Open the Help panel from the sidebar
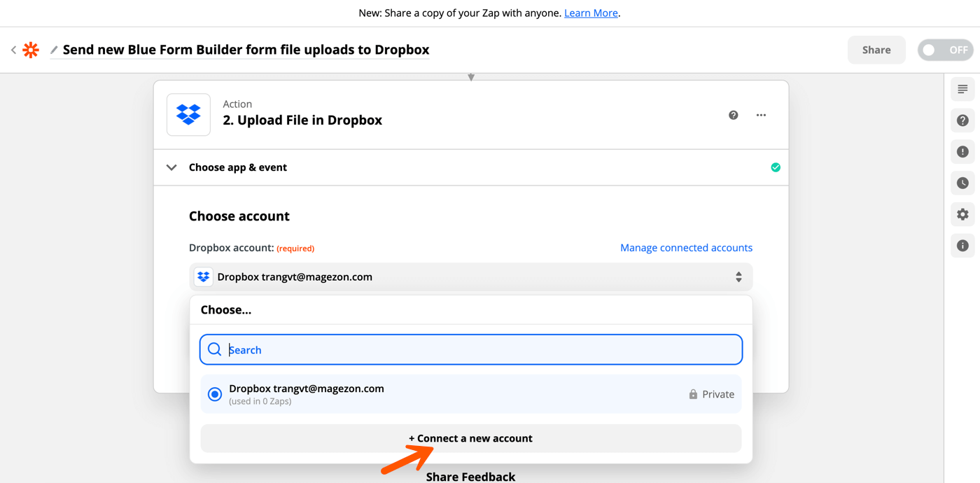 point(962,120)
